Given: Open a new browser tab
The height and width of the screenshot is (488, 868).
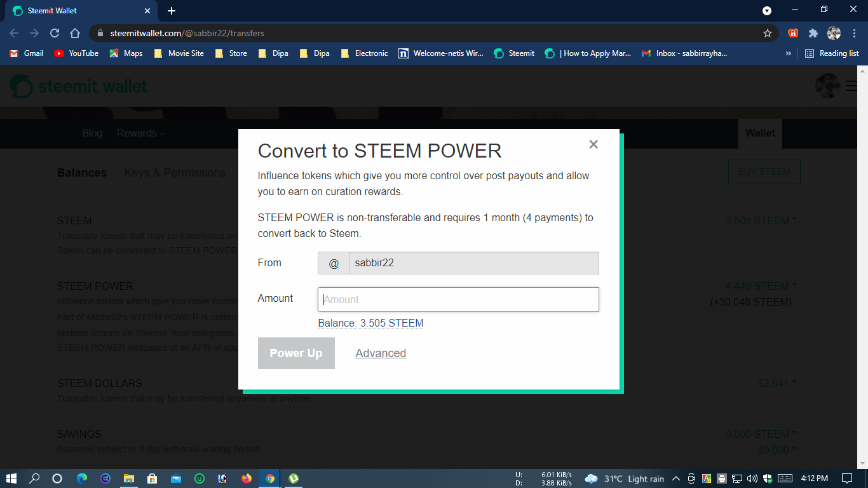Looking at the screenshot, I should tap(172, 11).
